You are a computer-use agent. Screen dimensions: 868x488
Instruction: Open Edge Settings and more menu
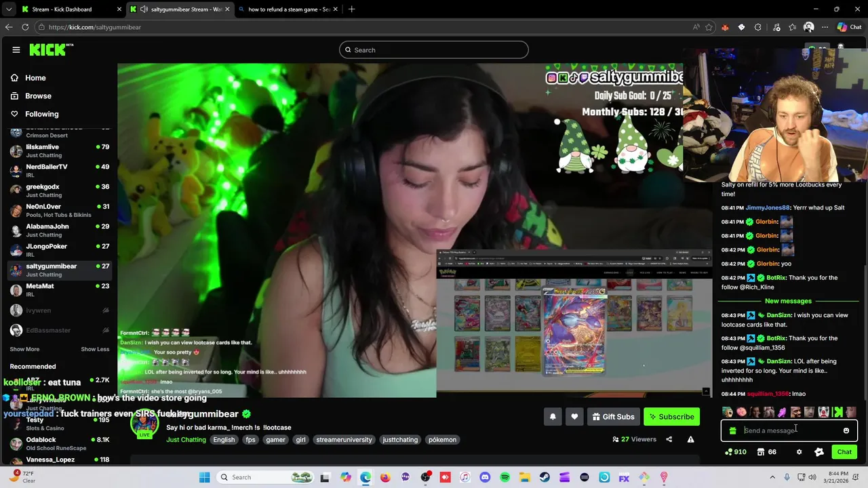pos(825,27)
